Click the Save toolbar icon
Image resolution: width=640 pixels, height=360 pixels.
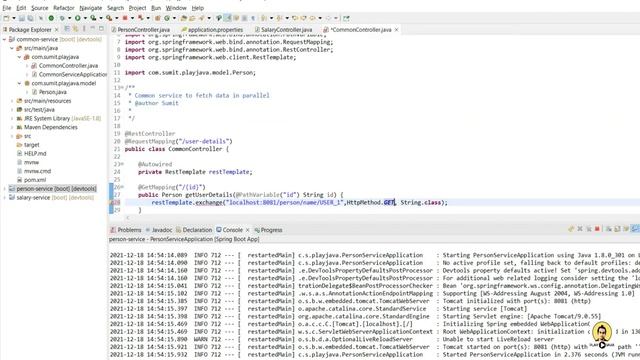(x=22, y=18)
